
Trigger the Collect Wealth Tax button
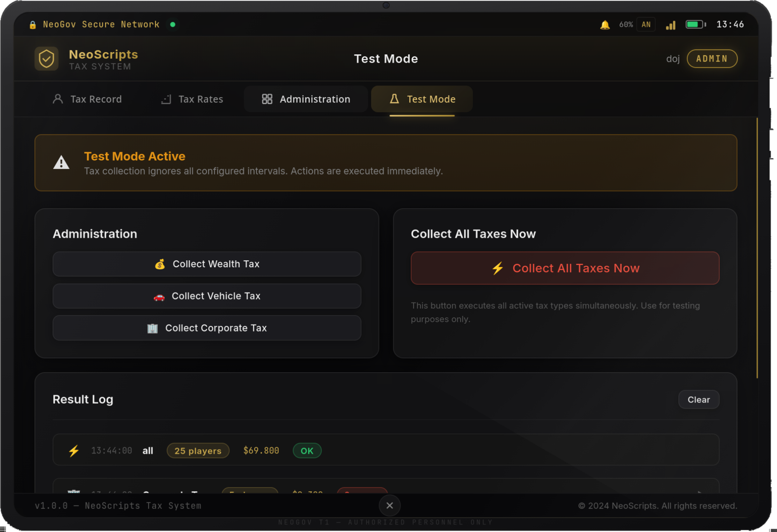pyautogui.click(x=207, y=264)
